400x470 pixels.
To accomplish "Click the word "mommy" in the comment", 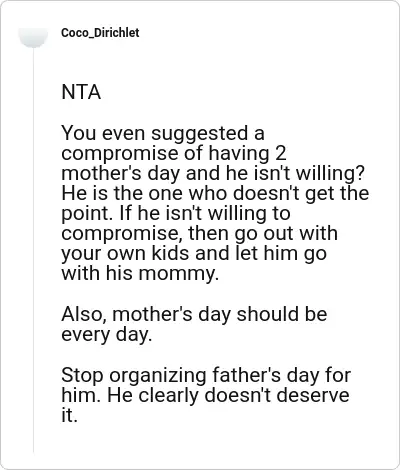I will [x=178, y=275].
